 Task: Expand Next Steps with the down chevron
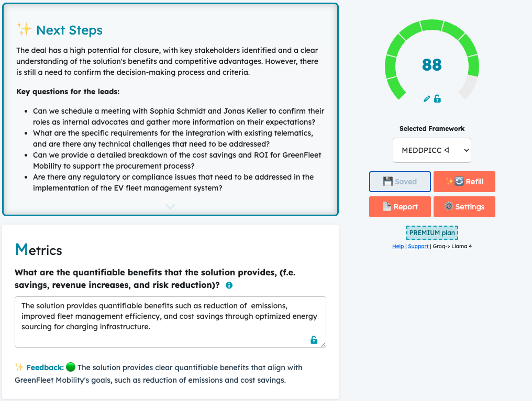point(170,207)
